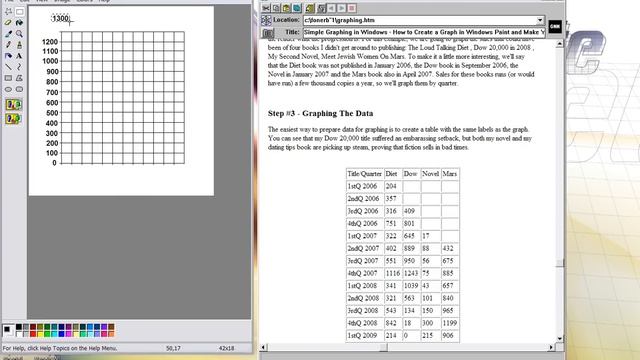Click the Forward arrow in browser toolbar
The image size is (640, 360).
[342, 8]
